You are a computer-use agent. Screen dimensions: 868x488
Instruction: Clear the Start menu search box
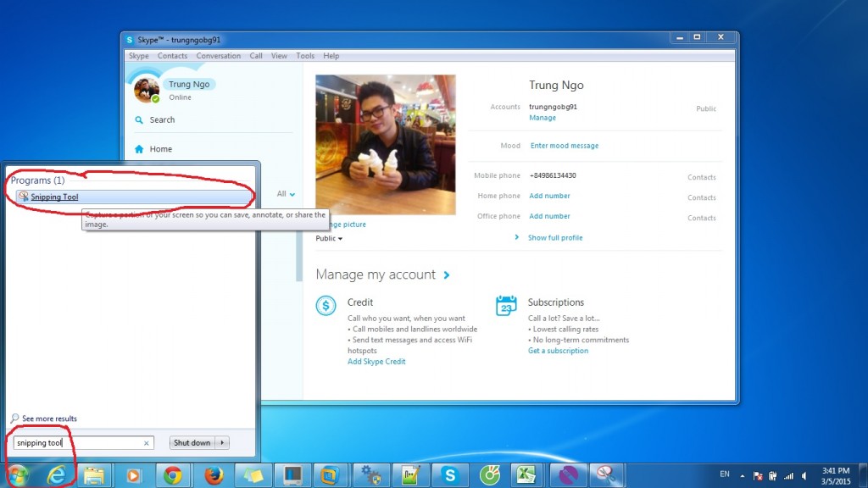(146, 443)
